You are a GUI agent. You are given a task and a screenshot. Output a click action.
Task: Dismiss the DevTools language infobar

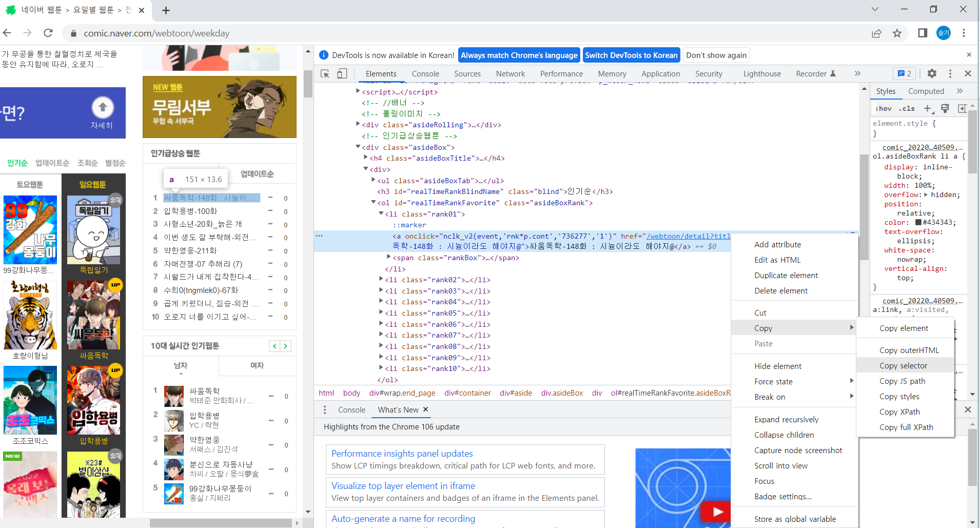coord(969,55)
